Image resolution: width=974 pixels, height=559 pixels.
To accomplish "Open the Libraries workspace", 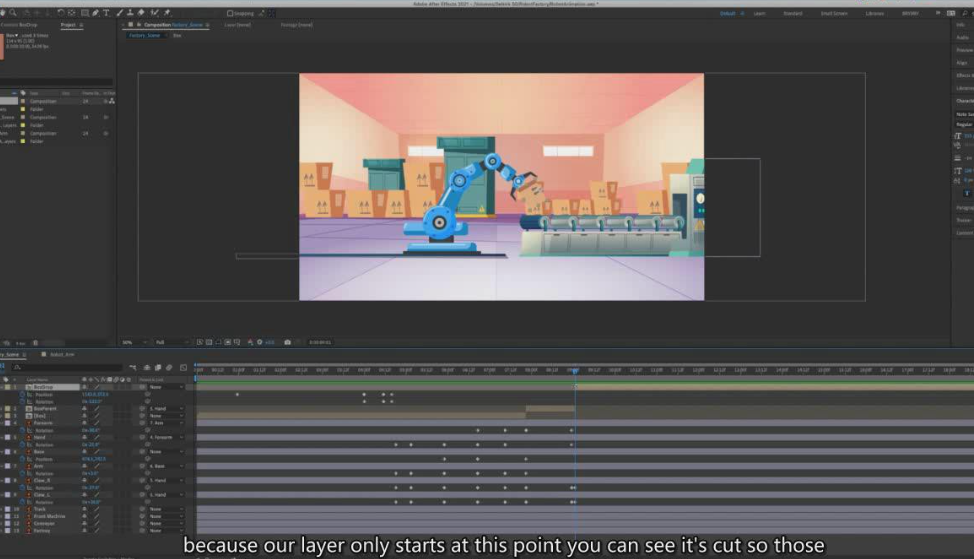I will [873, 14].
